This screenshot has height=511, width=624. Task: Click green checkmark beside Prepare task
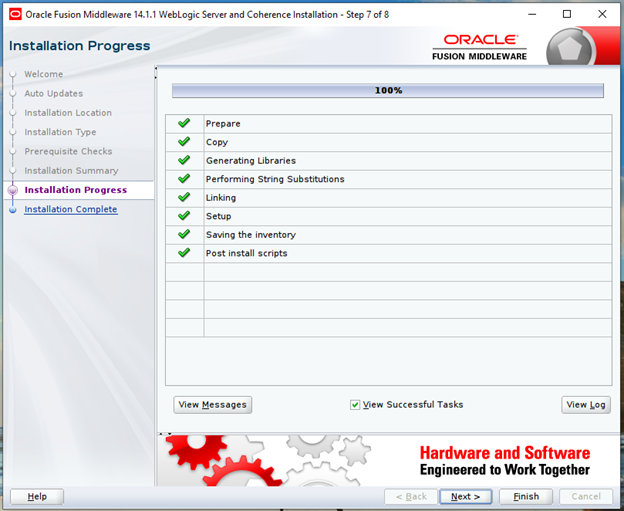[184, 123]
